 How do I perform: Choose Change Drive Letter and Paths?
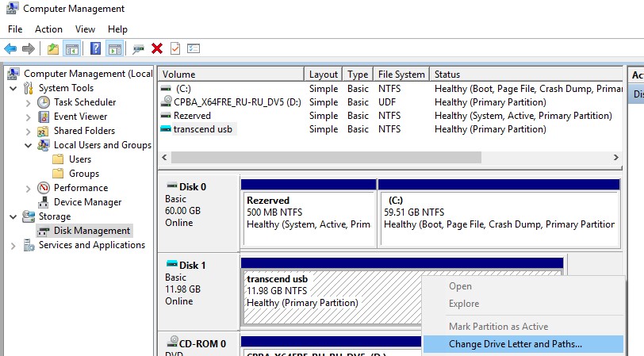[516, 344]
